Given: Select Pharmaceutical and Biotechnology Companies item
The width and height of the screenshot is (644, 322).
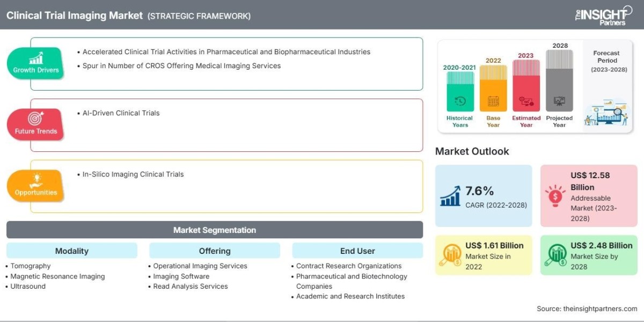Looking at the screenshot, I should tap(352, 281).
